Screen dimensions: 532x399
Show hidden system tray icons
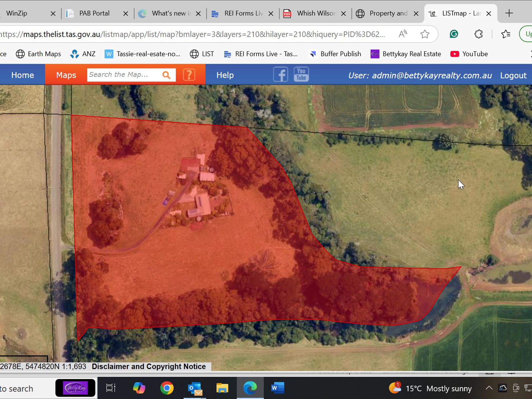pyautogui.click(x=489, y=388)
